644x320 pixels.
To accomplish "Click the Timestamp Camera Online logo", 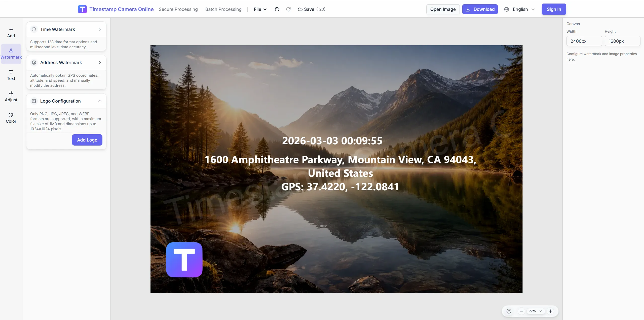I will click(x=82, y=9).
